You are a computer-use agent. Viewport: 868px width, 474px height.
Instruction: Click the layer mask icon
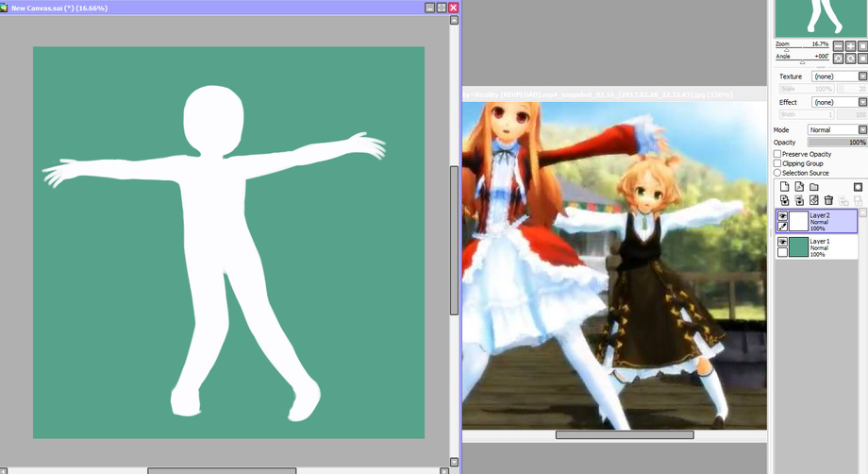(x=858, y=187)
